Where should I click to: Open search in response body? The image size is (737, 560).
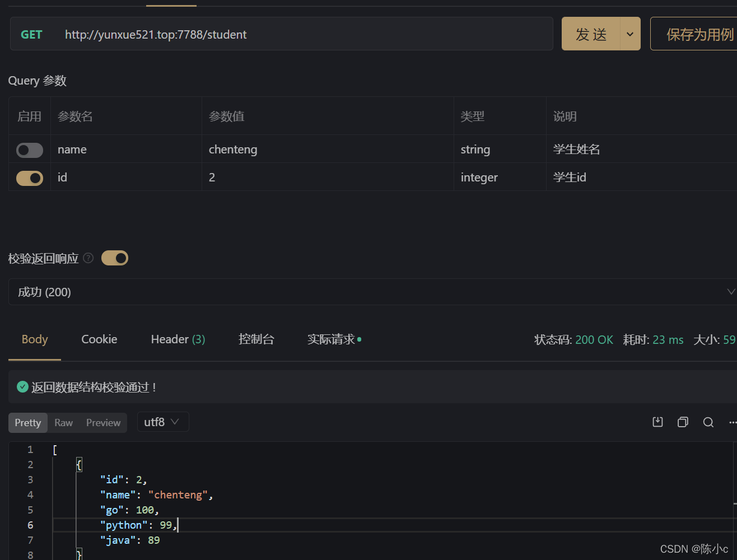tap(708, 422)
